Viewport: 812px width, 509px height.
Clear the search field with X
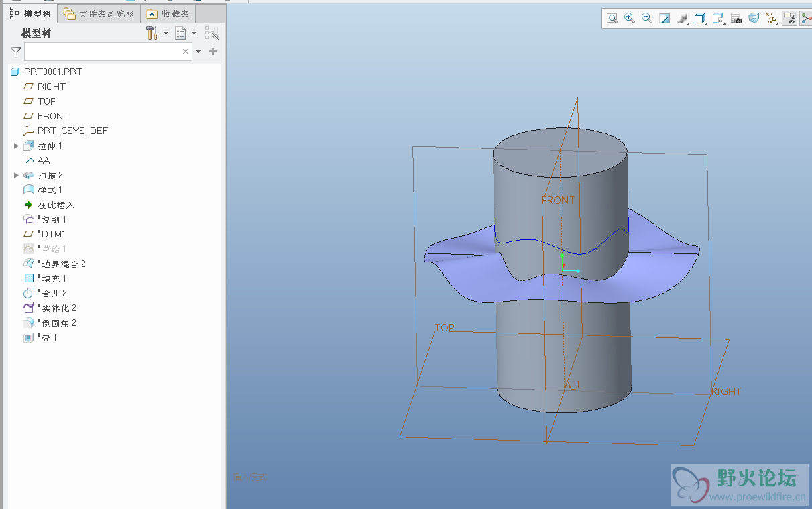pyautogui.click(x=186, y=52)
